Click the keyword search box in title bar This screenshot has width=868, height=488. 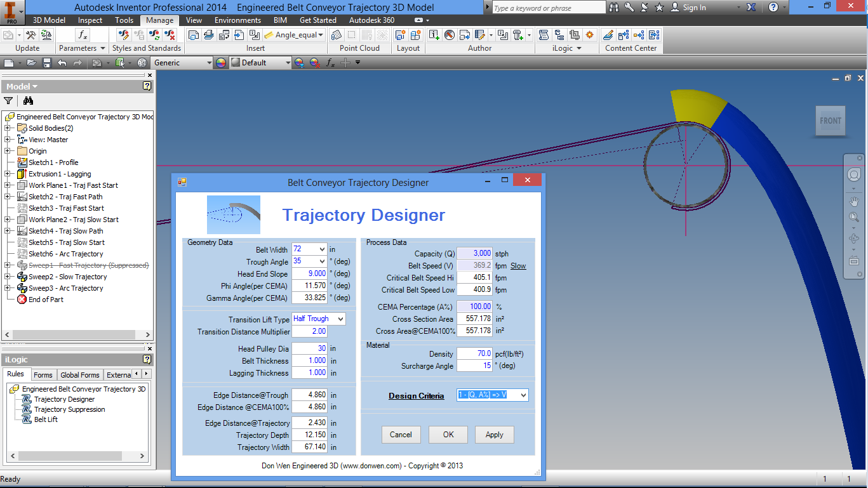point(549,8)
